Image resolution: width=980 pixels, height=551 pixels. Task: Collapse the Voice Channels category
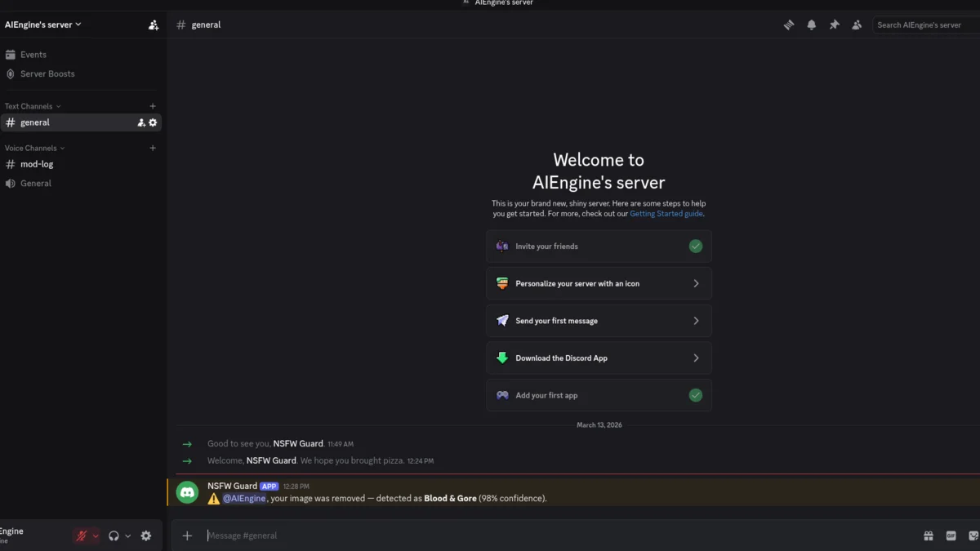[35, 148]
